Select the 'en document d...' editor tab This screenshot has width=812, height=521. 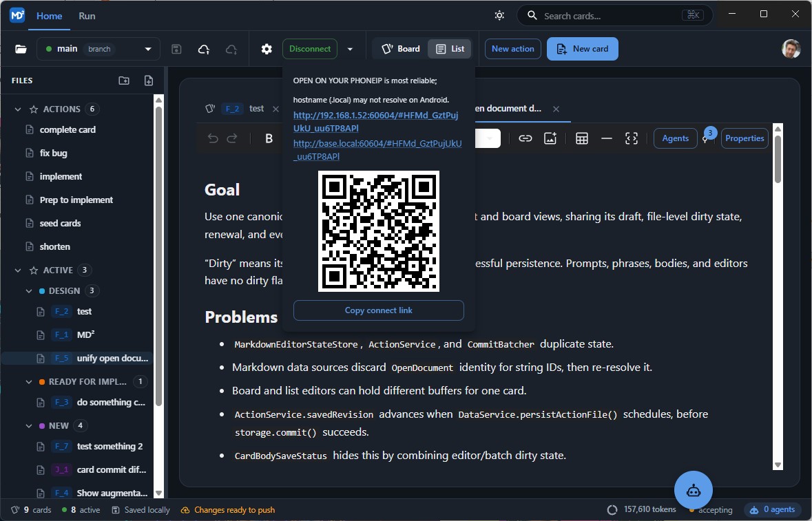tap(508, 109)
